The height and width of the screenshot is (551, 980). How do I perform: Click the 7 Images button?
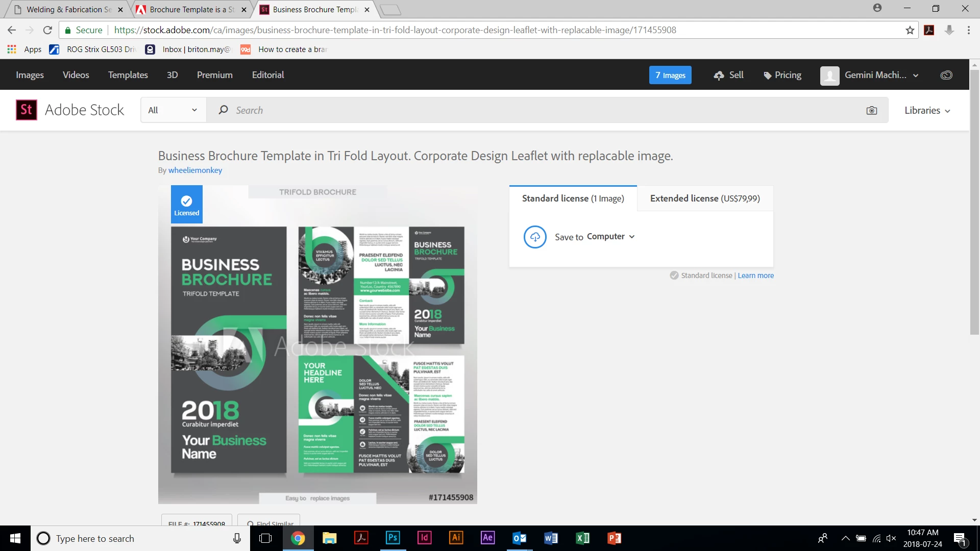tap(670, 75)
